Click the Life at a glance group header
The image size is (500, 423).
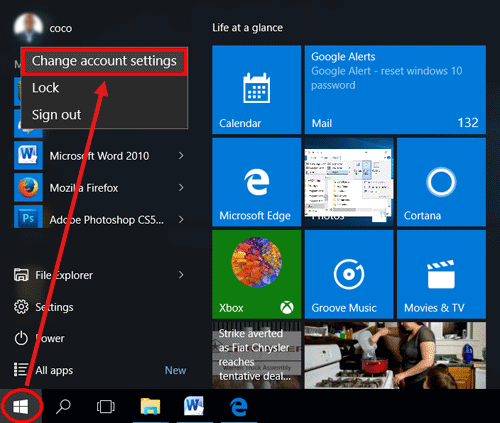click(248, 28)
